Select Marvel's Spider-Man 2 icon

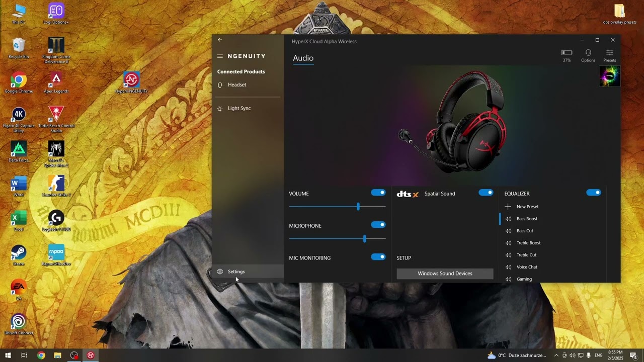[56, 154]
